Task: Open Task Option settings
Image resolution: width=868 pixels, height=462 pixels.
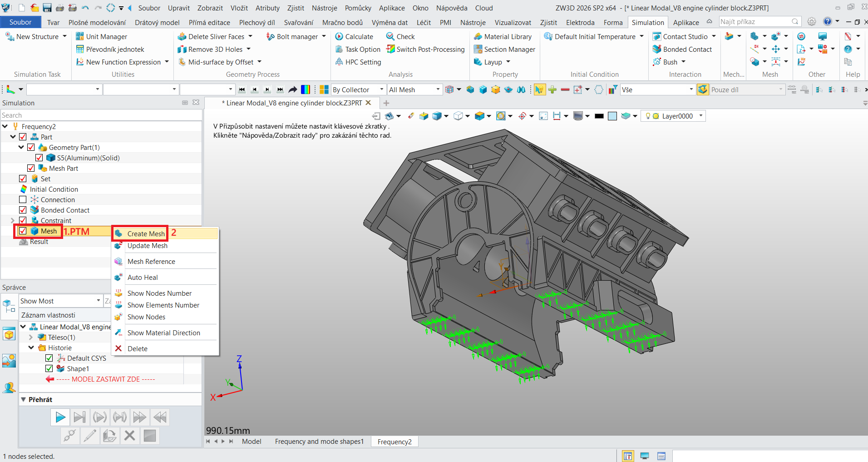Action: 358,49
